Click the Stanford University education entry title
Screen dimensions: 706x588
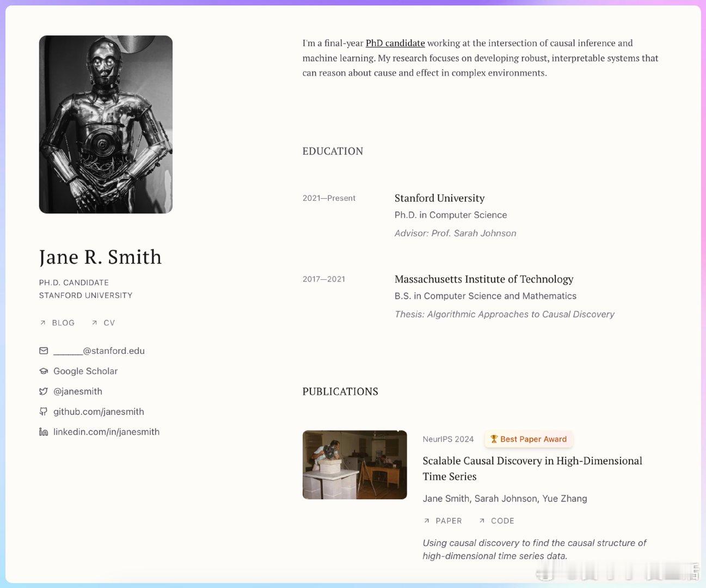click(439, 198)
